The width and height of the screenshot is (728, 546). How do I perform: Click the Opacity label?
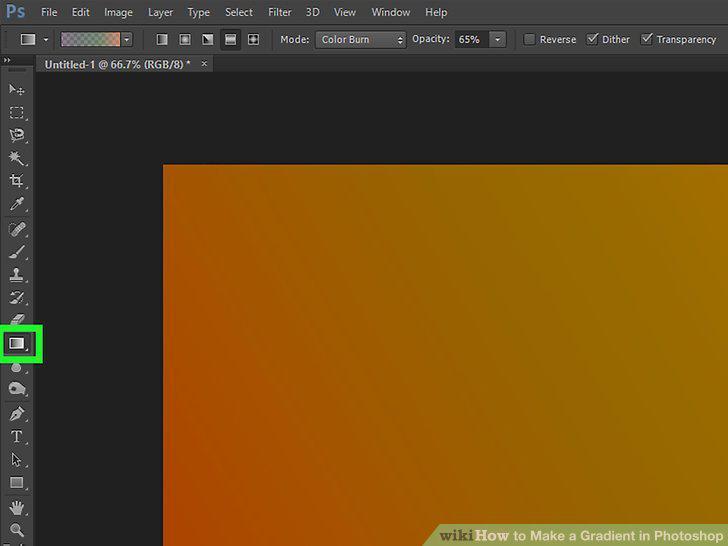pyautogui.click(x=431, y=39)
